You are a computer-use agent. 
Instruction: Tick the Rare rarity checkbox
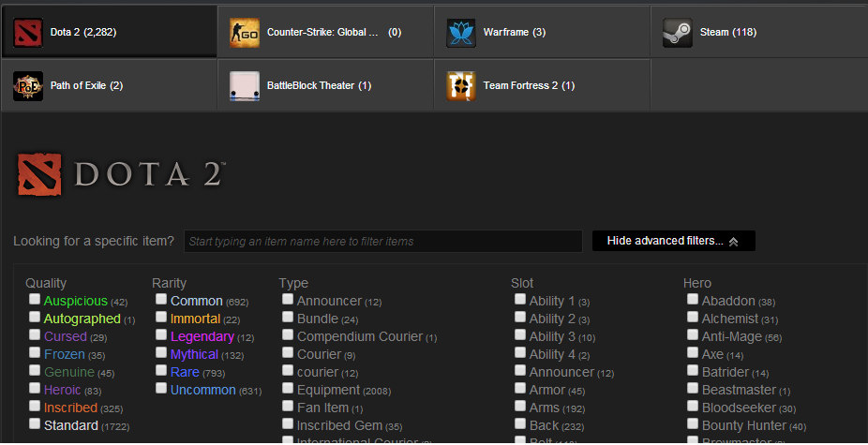161,370
